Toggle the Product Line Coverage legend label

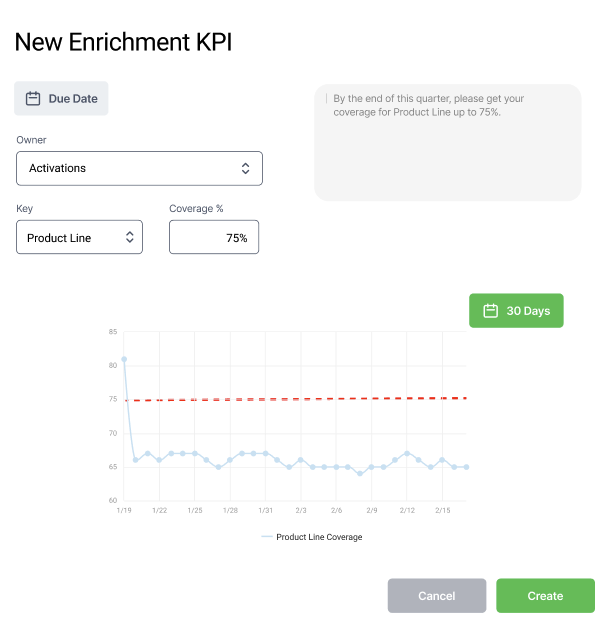319,537
